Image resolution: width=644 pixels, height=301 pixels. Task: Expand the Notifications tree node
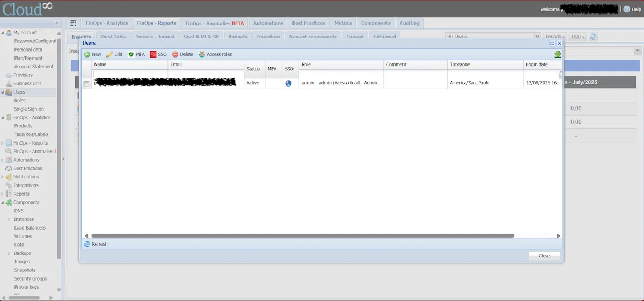click(2, 177)
